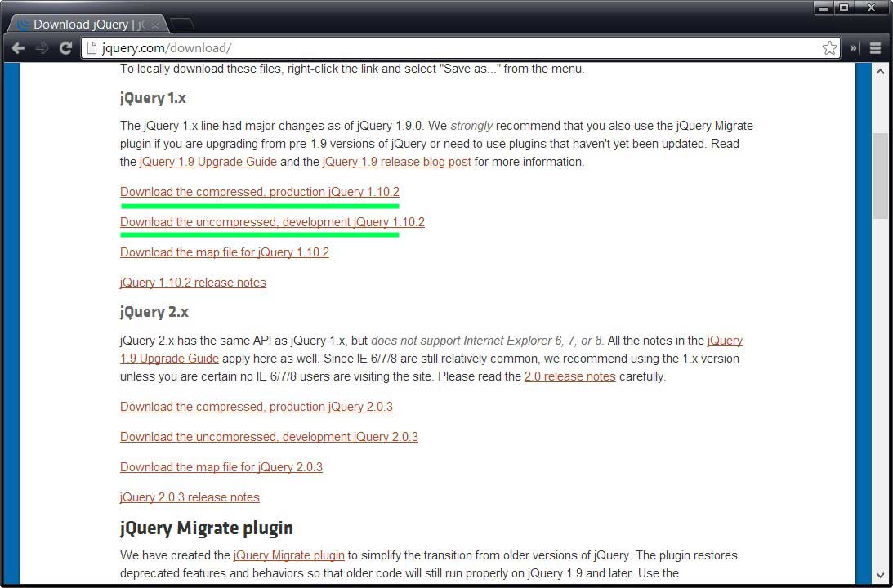Download the map file for jQuery 2.0.3

coord(221,467)
